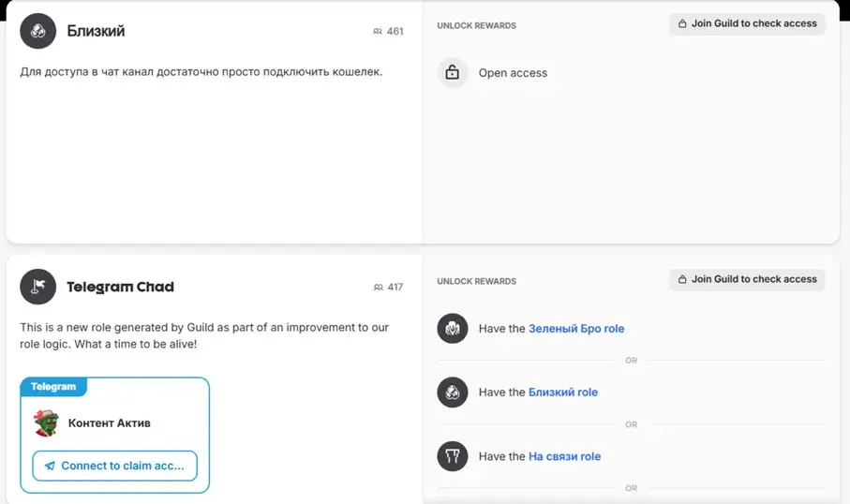Click the Близкий role title
This screenshot has width=850, height=504.
click(x=96, y=31)
